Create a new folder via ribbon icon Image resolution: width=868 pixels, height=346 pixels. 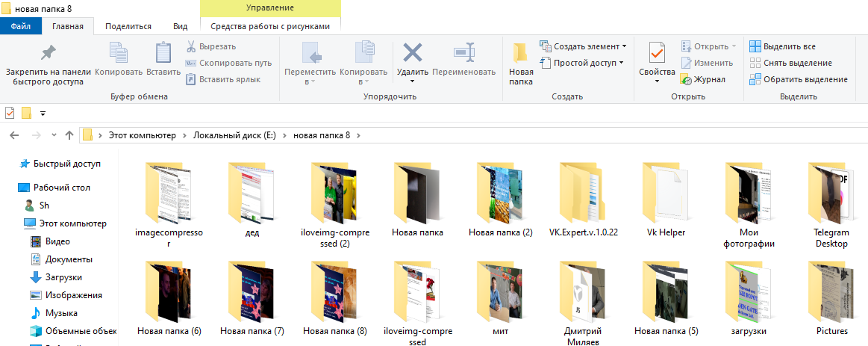point(520,54)
